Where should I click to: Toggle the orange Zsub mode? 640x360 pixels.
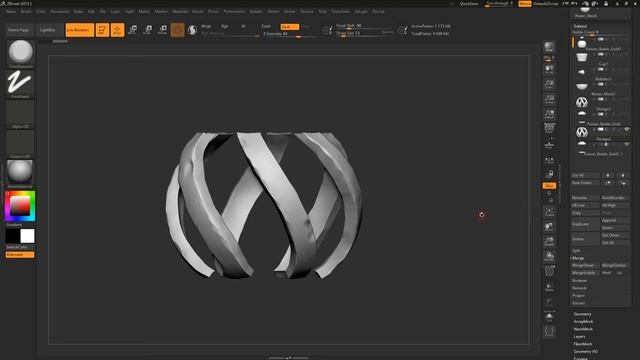(290, 27)
